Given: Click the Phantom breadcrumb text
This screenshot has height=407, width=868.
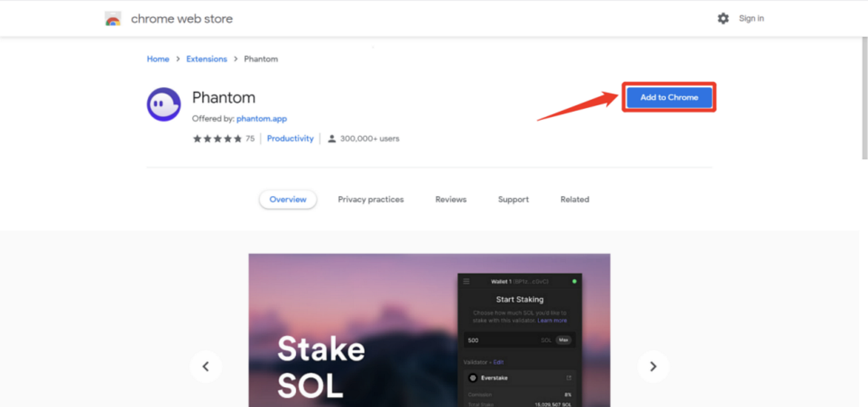Looking at the screenshot, I should click(x=261, y=59).
